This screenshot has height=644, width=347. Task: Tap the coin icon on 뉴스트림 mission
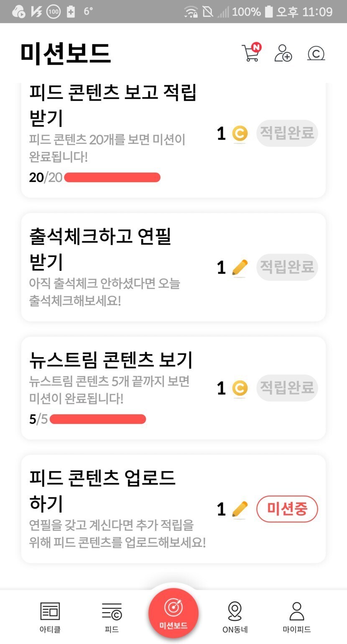pos(240,388)
